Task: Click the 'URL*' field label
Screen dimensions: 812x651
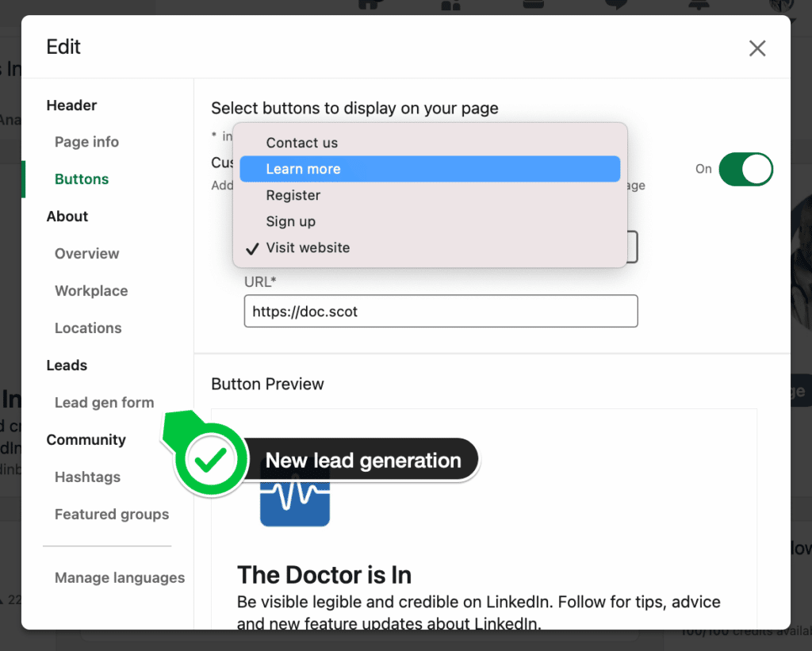Action: tap(260, 281)
